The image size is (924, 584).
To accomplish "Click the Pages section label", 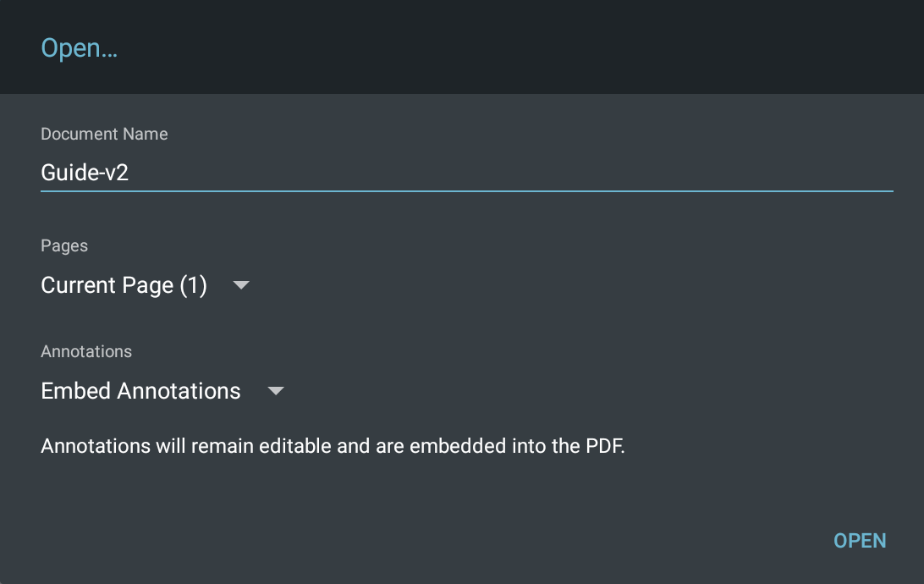I will (64, 245).
